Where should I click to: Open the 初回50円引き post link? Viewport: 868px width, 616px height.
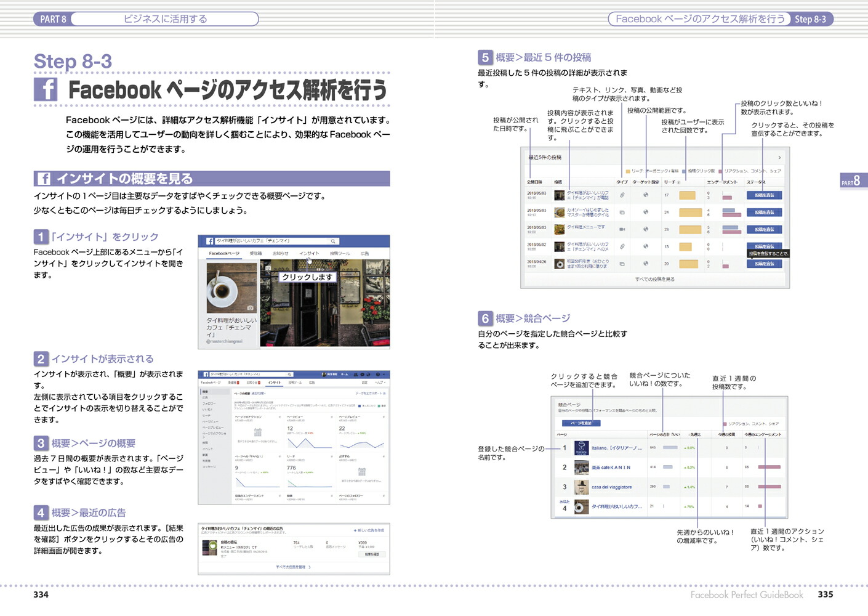588,264
